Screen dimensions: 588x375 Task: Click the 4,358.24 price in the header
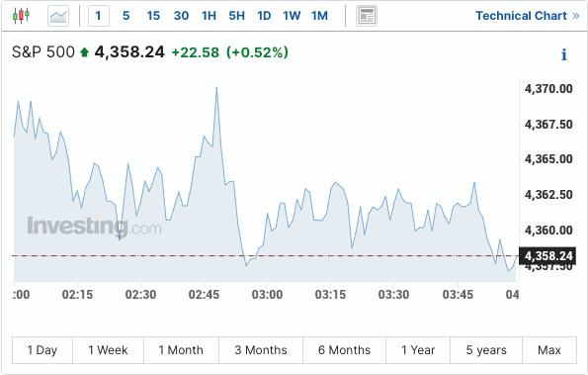click(129, 51)
